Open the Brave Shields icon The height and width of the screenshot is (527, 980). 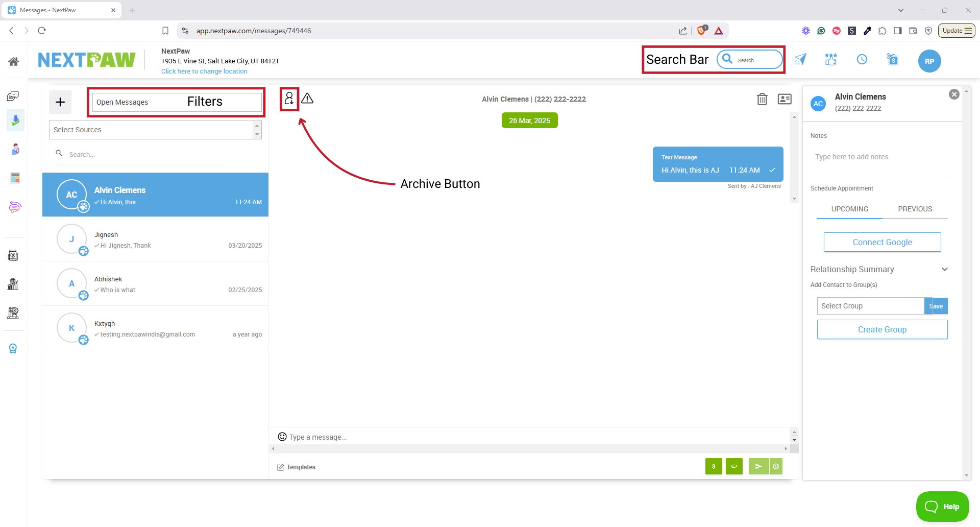702,31
